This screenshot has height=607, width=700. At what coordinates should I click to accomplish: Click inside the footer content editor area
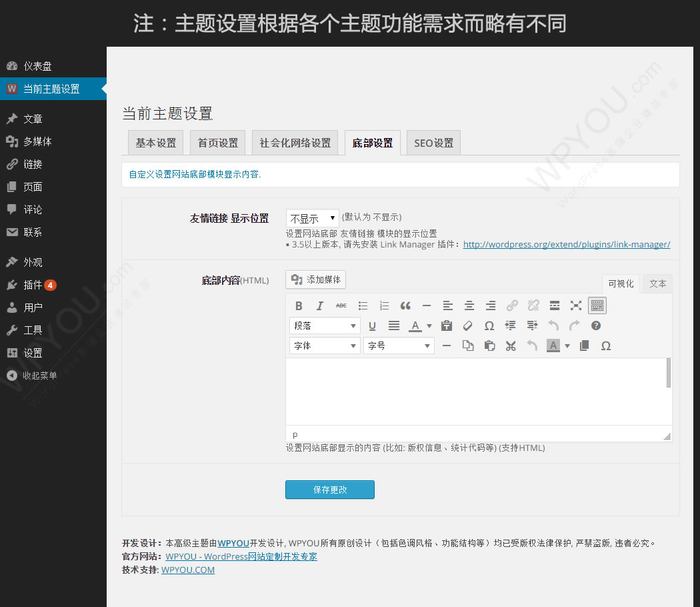(475, 392)
